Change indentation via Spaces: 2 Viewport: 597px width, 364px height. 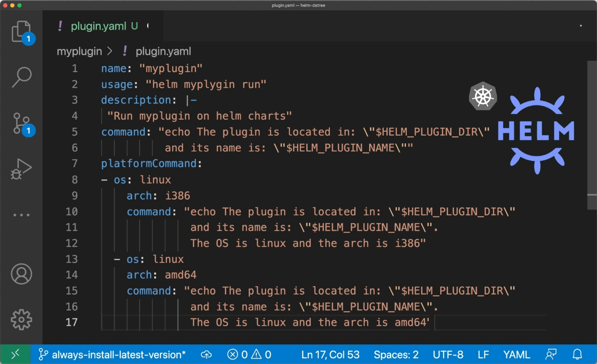(396, 354)
